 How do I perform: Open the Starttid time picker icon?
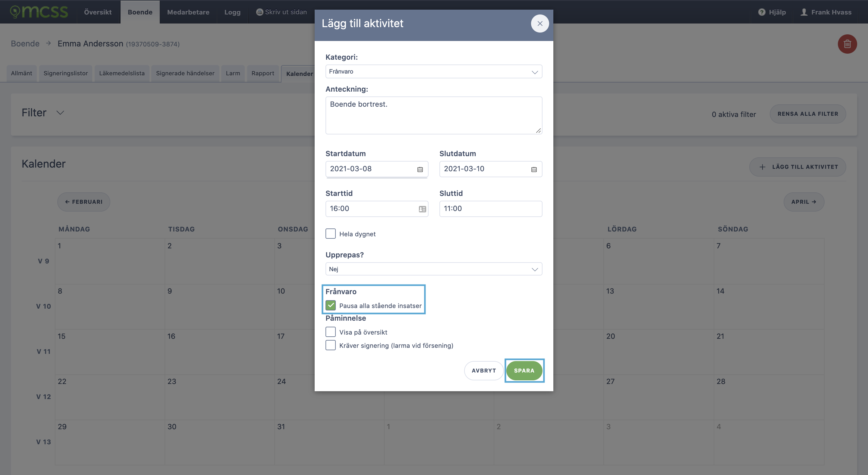pos(422,209)
